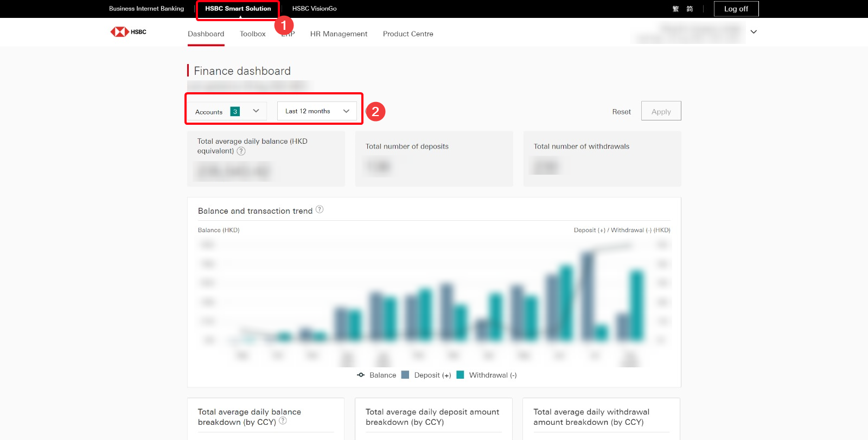Image resolution: width=868 pixels, height=440 pixels.
Task: Open the HR Management tab
Action: coord(339,34)
